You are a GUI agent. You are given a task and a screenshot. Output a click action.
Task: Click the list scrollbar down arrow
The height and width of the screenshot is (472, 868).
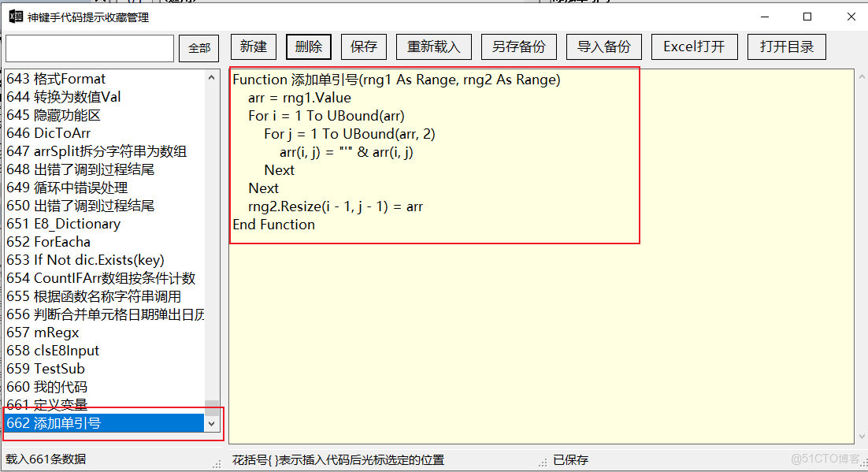(211, 423)
